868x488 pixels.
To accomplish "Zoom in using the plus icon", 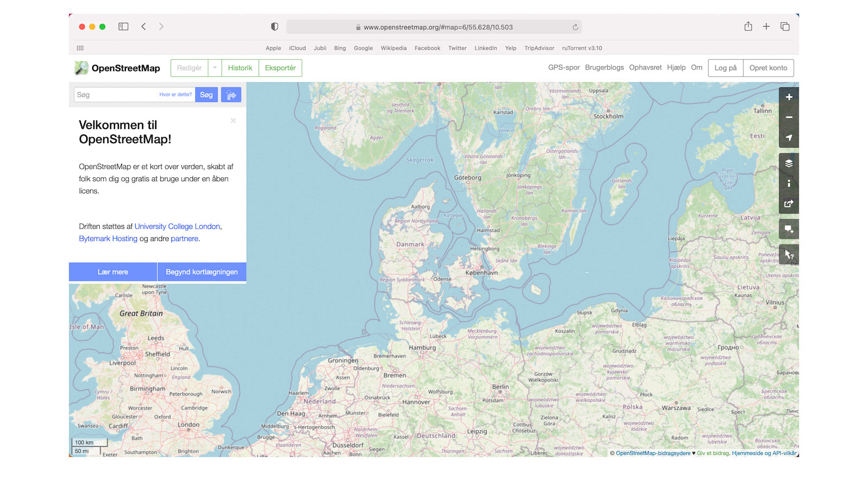I will (789, 97).
